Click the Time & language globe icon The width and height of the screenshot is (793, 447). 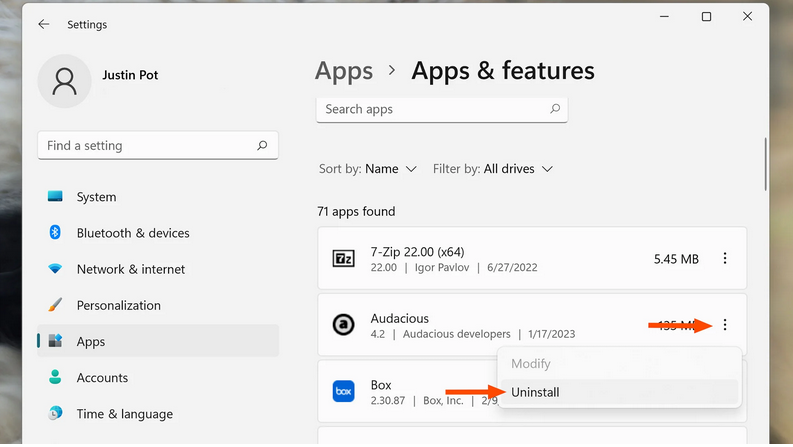click(x=55, y=413)
